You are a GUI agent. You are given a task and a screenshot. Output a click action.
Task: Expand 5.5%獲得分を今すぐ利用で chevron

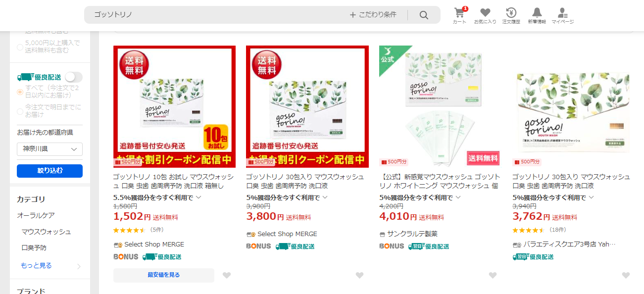click(198, 197)
